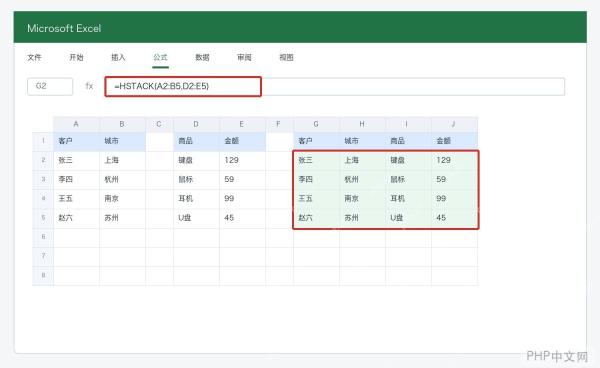This screenshot has width=600, height=368.
Task: Select column B header
Action: click(122, 124)
